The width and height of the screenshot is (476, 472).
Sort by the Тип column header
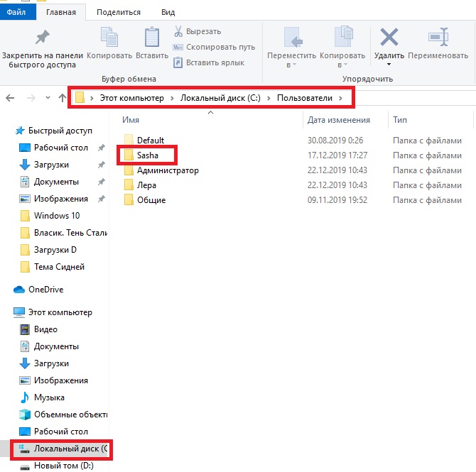[x=400, y=120]
